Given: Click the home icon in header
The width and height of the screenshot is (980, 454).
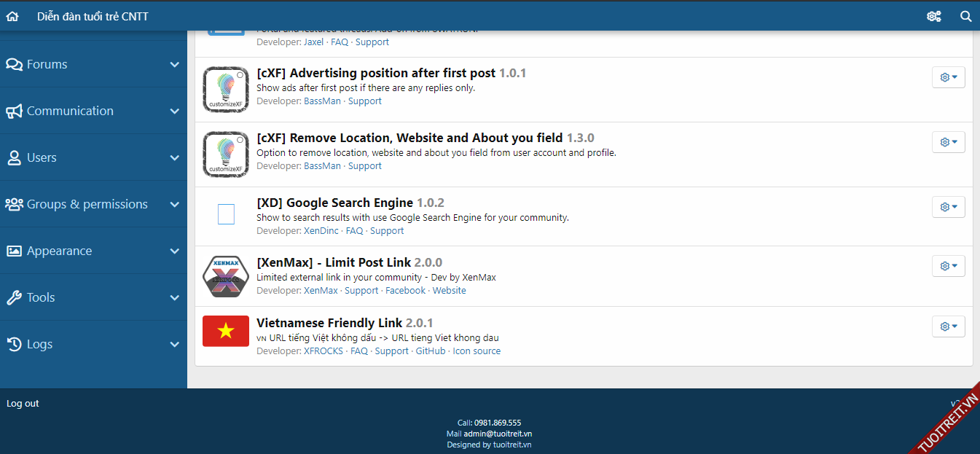Looking at the screenshot, I should [x=12, y=16].
